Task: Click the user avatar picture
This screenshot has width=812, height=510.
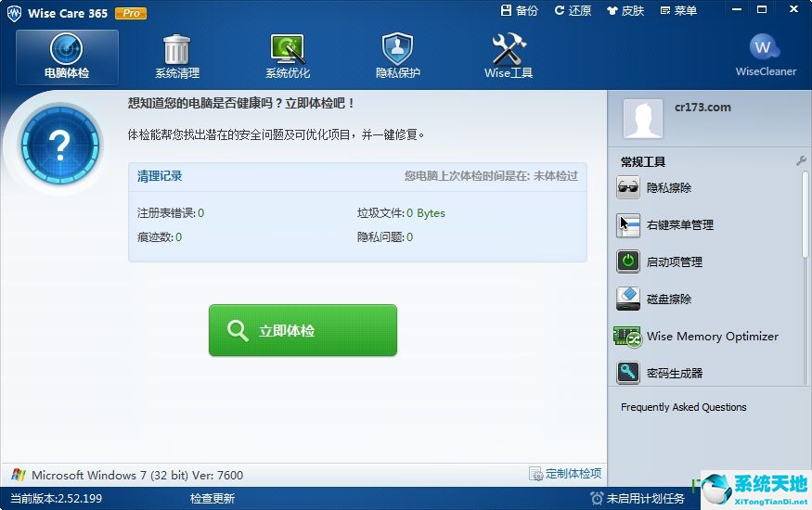Action: click(x=643, y=119)
